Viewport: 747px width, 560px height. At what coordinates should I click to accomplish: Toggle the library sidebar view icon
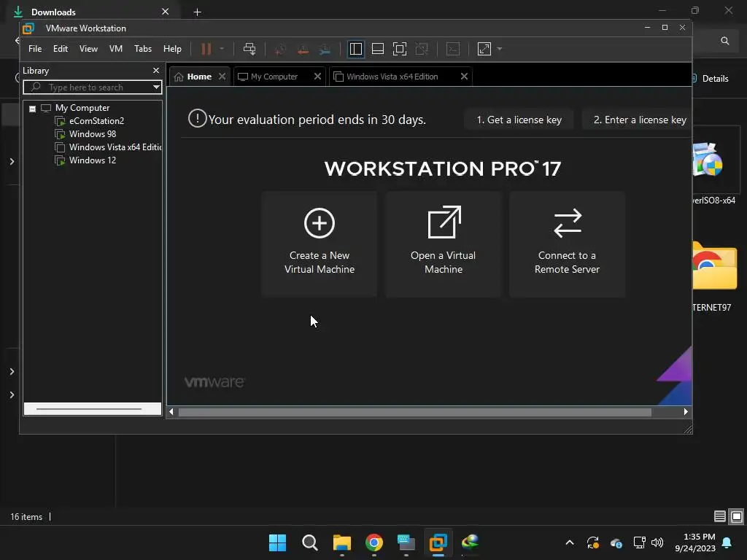click(356, 49)
